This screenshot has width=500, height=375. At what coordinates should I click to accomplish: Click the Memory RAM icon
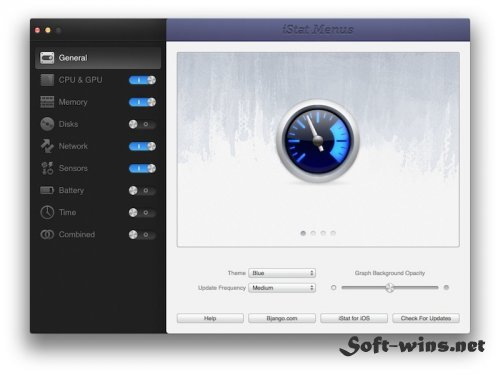point(47,102)
